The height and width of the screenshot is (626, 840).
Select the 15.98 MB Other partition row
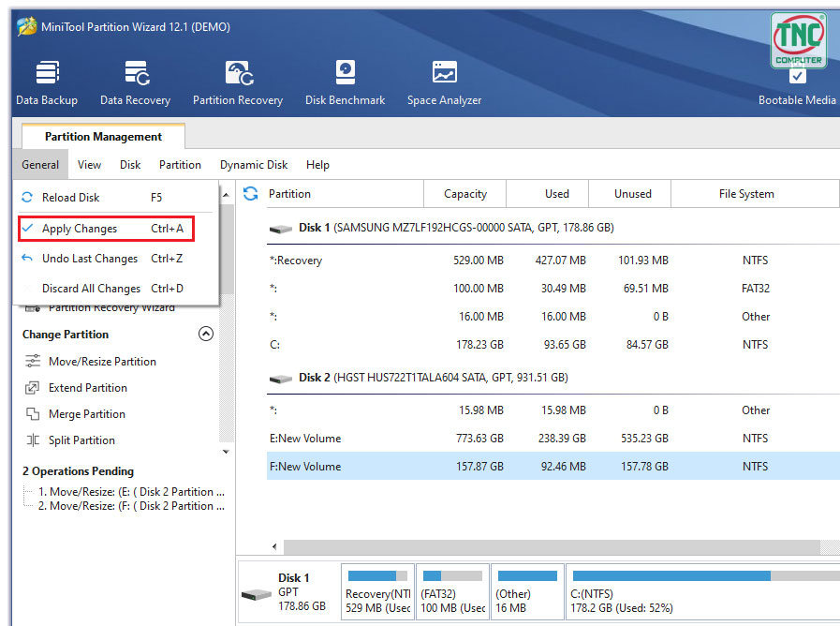[x=553, y=410]
